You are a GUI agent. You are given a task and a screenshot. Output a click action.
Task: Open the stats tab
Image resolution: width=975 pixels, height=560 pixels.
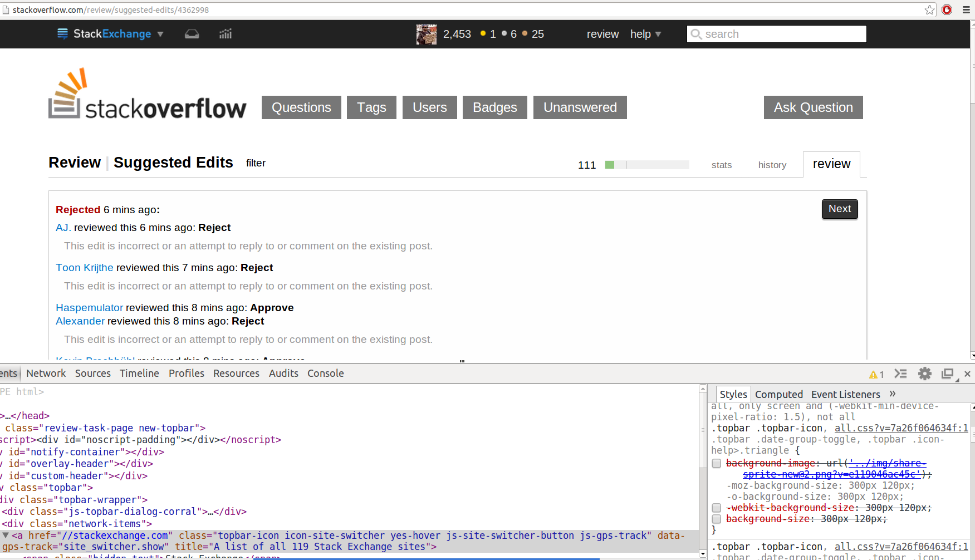point(722,165)
